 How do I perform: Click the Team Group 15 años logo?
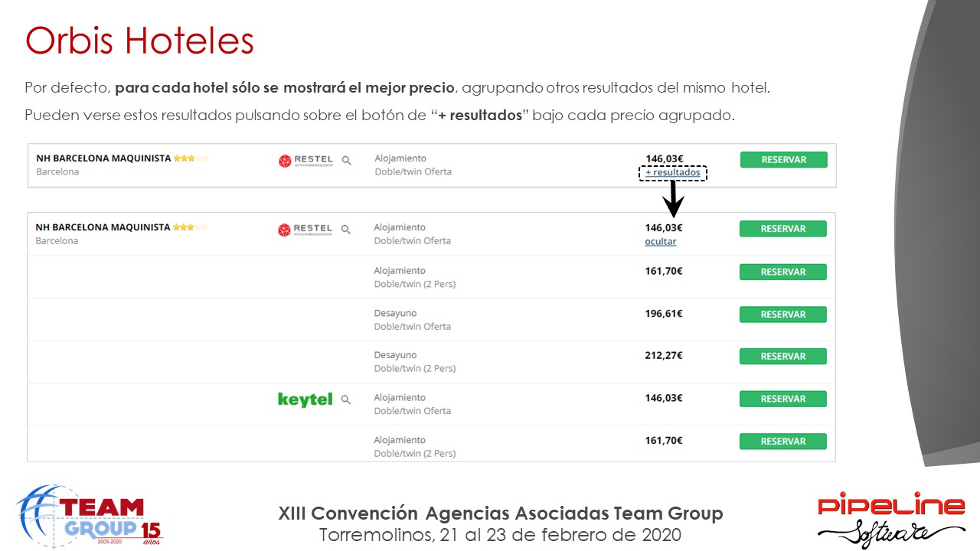pos(90,515)
